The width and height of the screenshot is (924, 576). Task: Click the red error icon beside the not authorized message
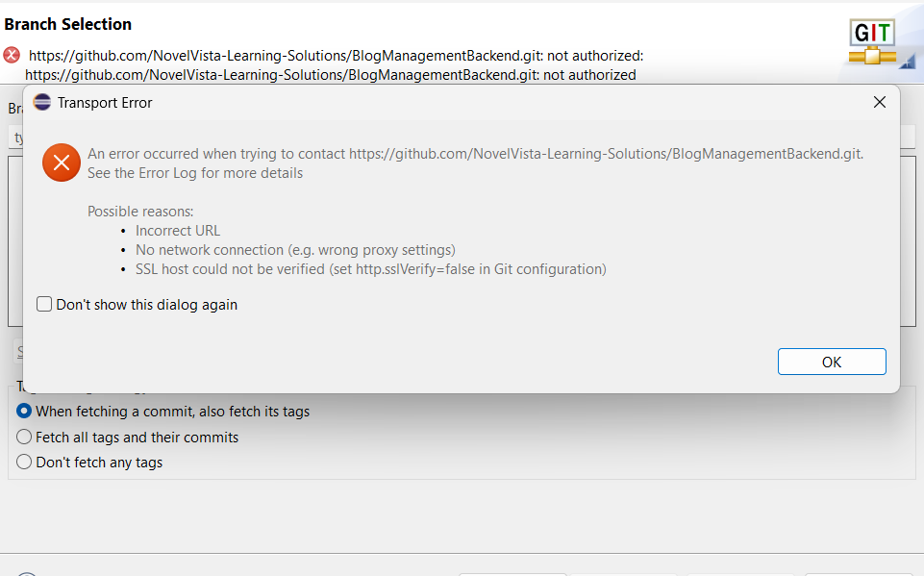point(12,56)
